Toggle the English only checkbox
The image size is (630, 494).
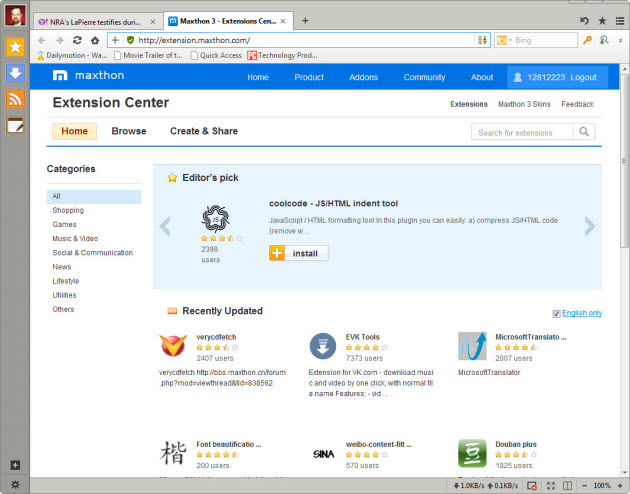pos(557,313)
